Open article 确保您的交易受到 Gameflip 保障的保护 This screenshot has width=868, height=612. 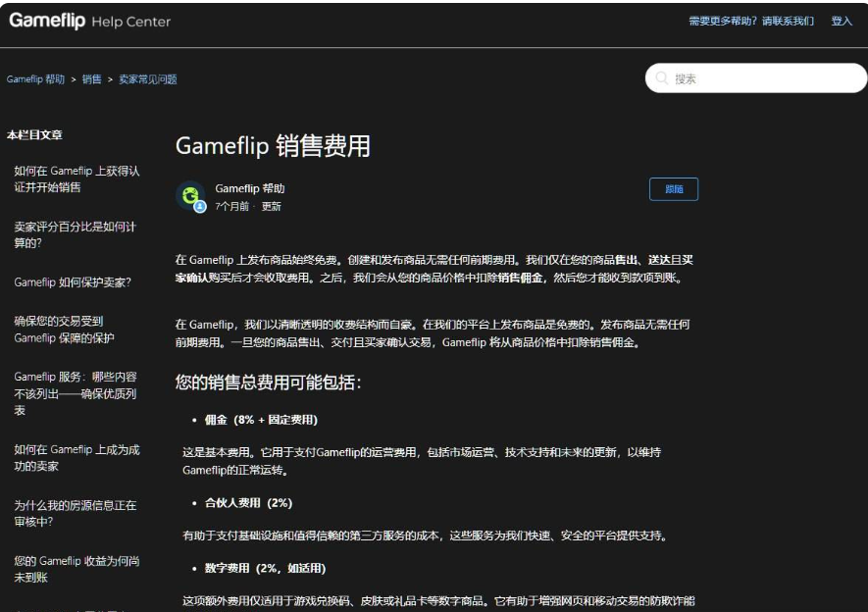click(x=64, y=330)
